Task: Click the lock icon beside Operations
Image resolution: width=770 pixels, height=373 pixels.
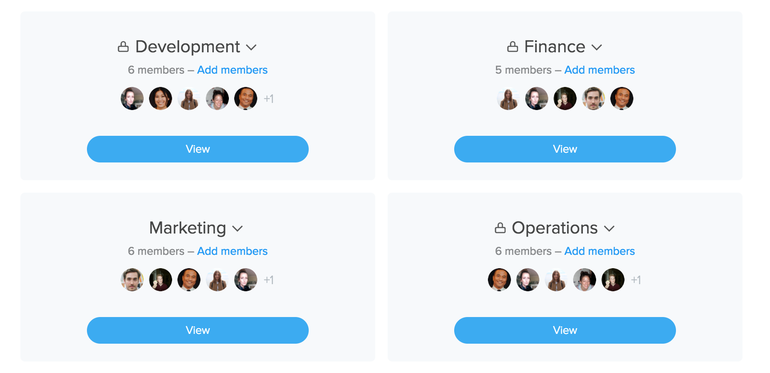Action: tap(500, 228)
